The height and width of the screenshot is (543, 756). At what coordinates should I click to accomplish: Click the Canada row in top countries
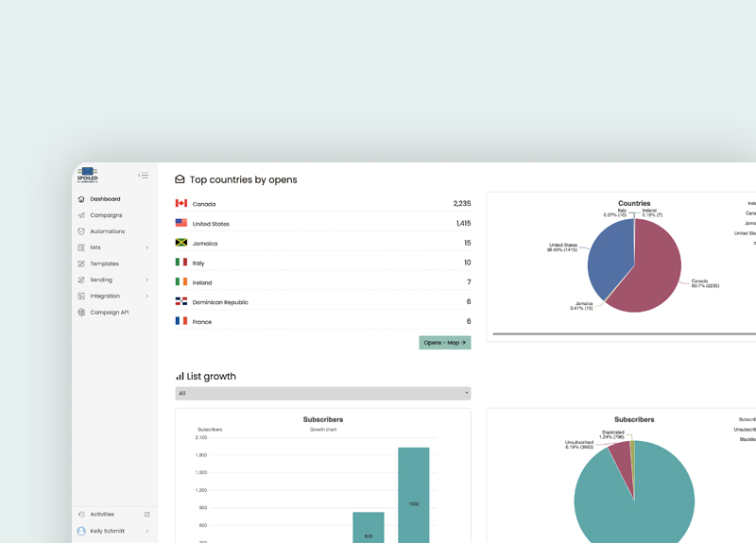(322, 204)
